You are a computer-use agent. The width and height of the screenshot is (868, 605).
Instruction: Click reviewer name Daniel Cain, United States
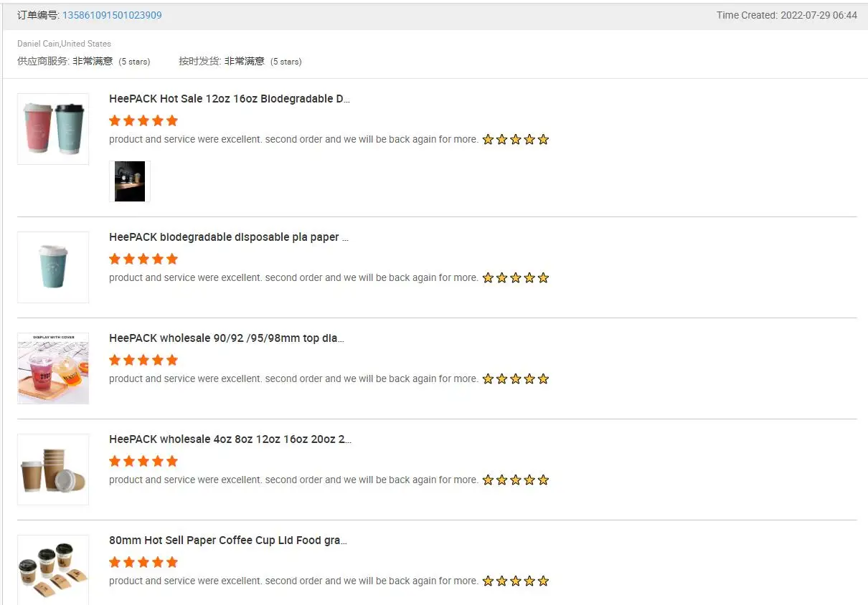pos(65,44)
